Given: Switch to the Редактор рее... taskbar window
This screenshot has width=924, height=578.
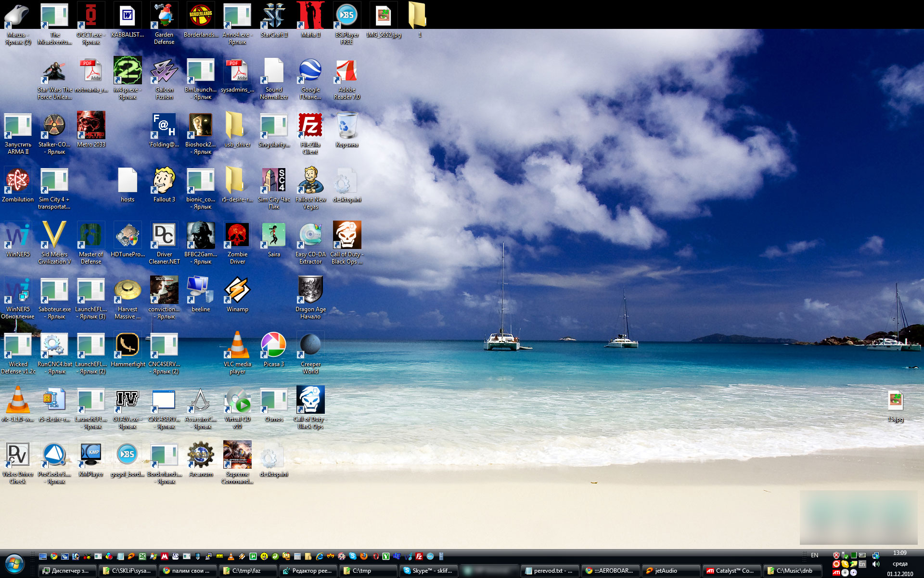Looking at the screenshot, I should (x=308, y=570).
